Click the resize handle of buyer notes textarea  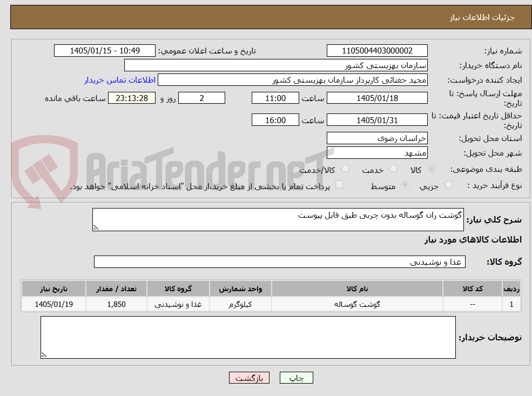tap(44, 355)
